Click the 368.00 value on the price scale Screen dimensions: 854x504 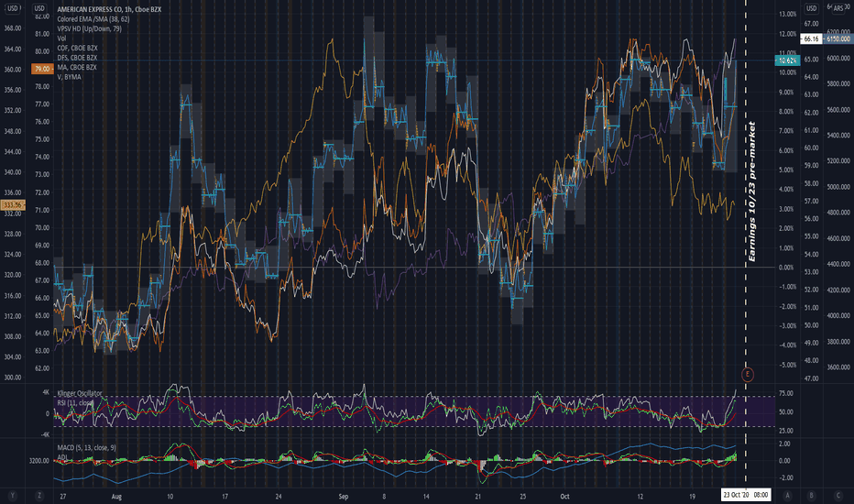click(13, 28)
